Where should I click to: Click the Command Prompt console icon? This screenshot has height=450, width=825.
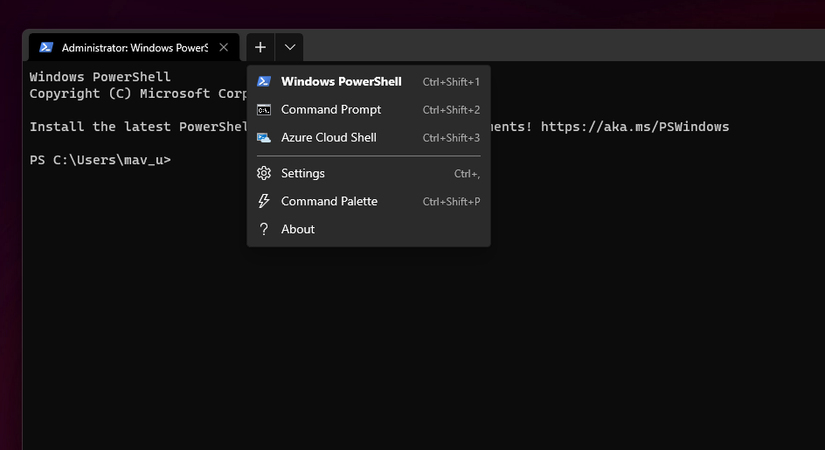[x=264, y=109]
